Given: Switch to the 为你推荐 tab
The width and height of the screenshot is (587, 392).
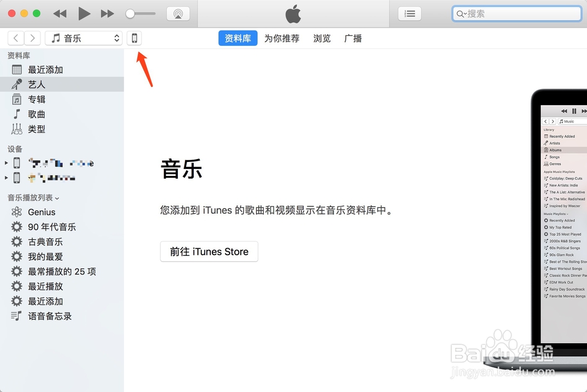Looking at the screenshot, I should (x=282, y=38).
